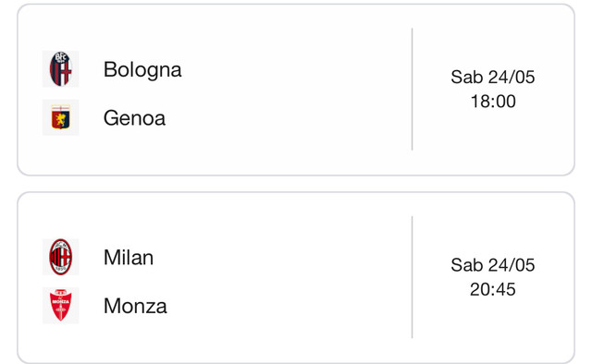Select the 18:00 kickoff time
Image resolution: width=592 pixels, height=364 pixels.
(493, 101)
